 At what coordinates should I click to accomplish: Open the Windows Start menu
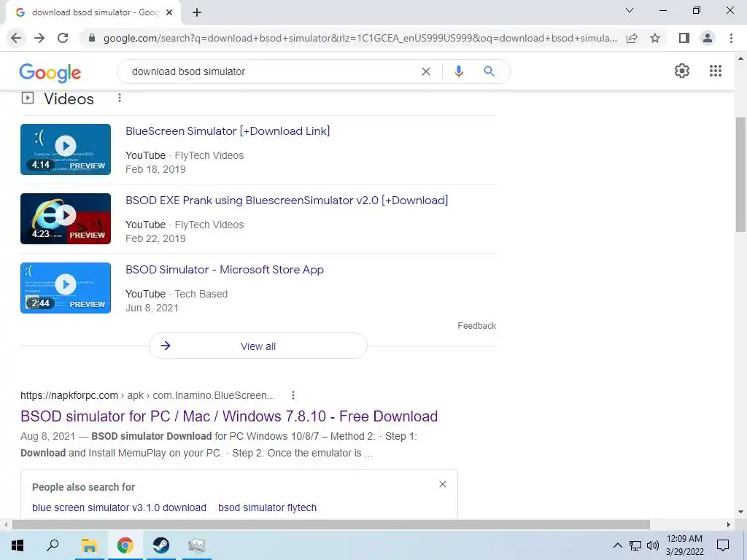18,545
